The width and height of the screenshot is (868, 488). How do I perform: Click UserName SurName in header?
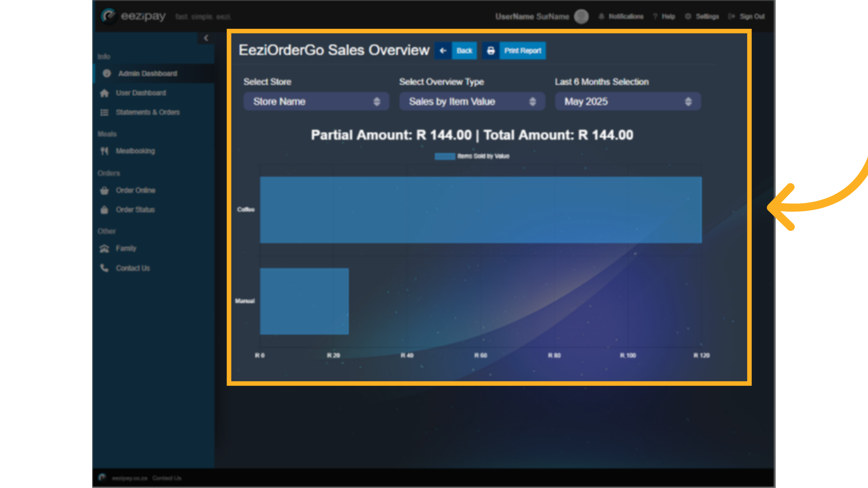532,17
